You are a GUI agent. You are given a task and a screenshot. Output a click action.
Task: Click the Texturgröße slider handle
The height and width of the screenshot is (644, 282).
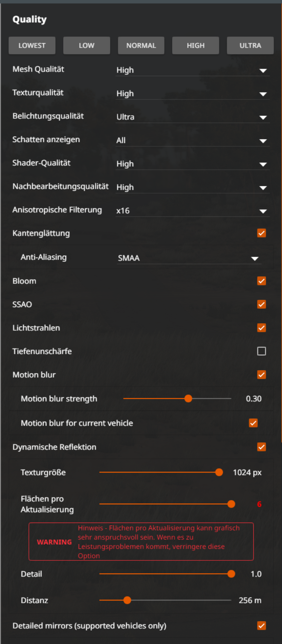point(219,472)
